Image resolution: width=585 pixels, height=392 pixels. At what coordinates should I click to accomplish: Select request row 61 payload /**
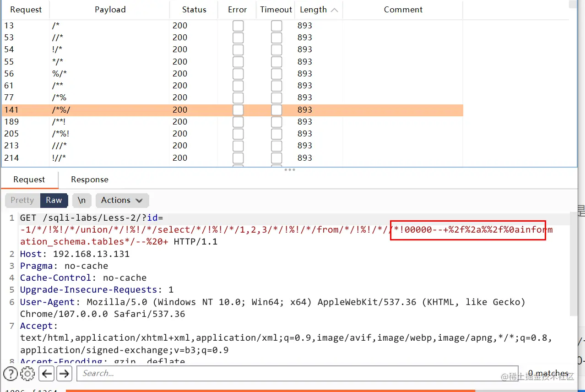233,86
